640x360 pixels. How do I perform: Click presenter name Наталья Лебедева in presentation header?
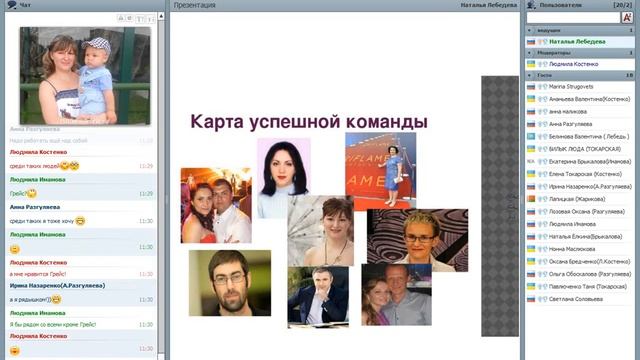pyautogui.click(x=489, y=5)
